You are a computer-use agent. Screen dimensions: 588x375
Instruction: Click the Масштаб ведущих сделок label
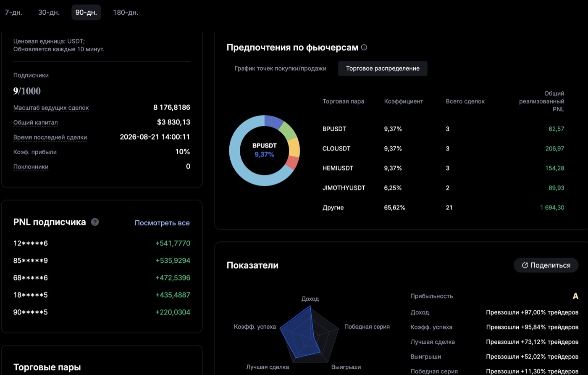point(51,108)
